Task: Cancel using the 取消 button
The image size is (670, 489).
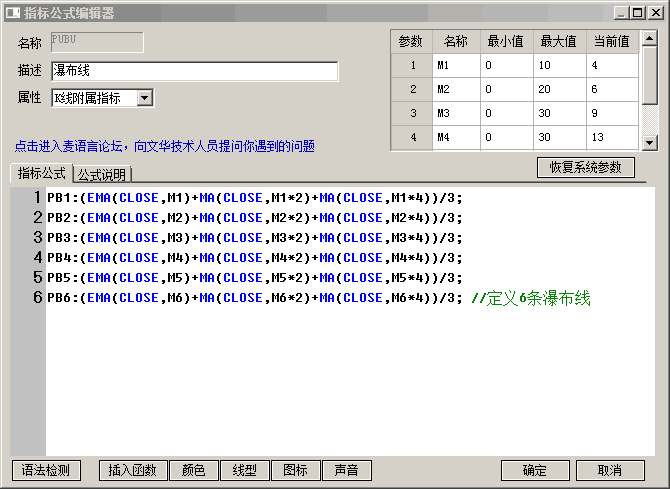Action: coord(609,470)
